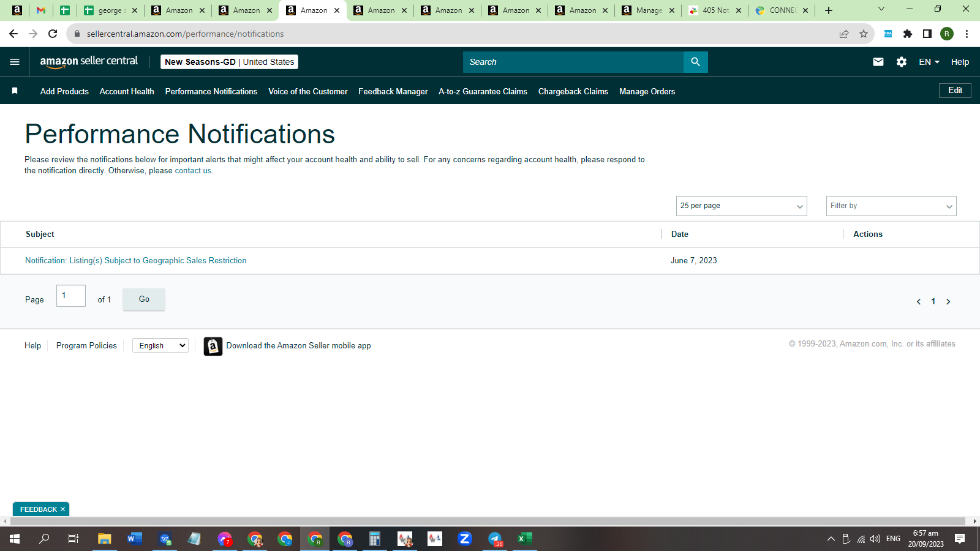Open the Chrome profile R avatar
This screenshot has width=980, height=551.
[x=947, y=34]
